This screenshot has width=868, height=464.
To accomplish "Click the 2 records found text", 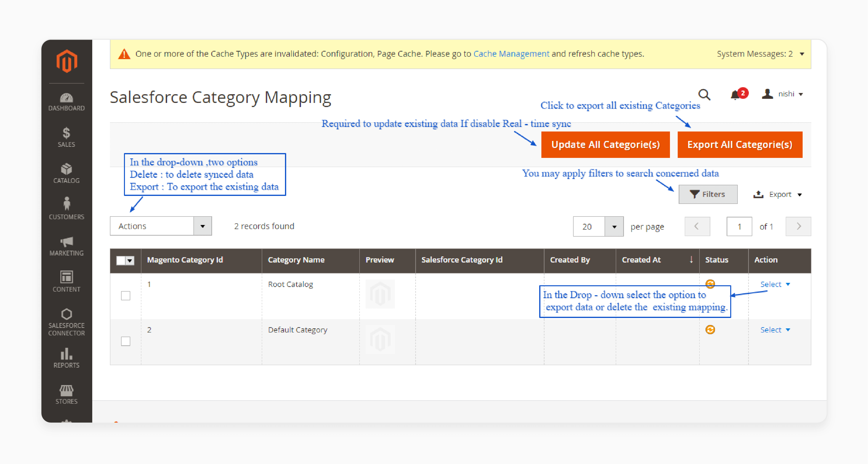I will coord(264,226).
